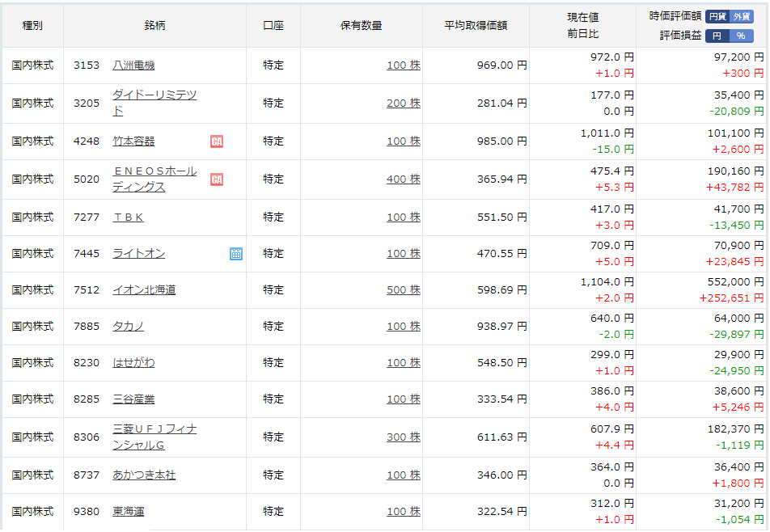Click average price 598.69 円
Viewport: 770px width, 532px height.
point(501,289)
